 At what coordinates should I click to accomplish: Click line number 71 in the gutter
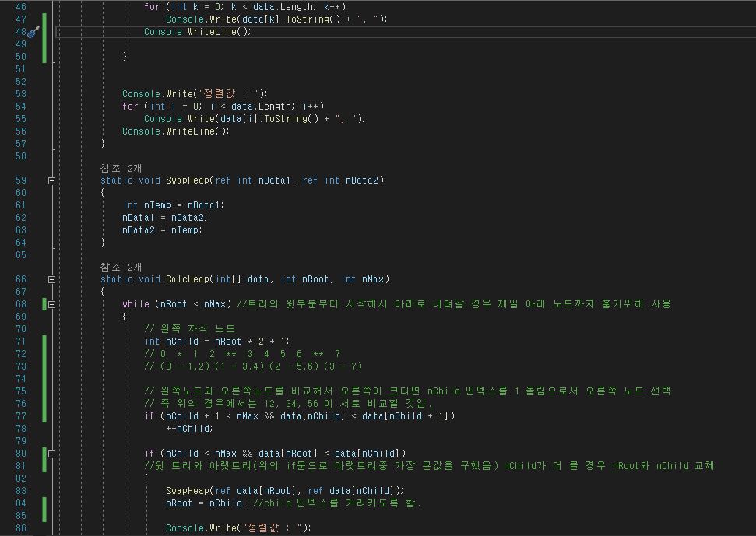pos(21,342)
